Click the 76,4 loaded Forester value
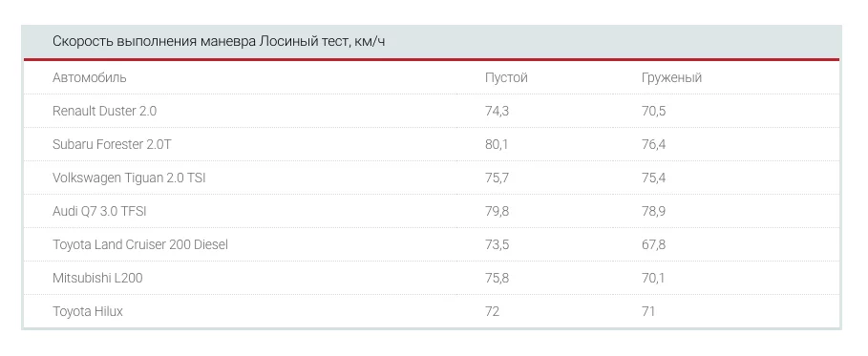 (x=653, y=144)
